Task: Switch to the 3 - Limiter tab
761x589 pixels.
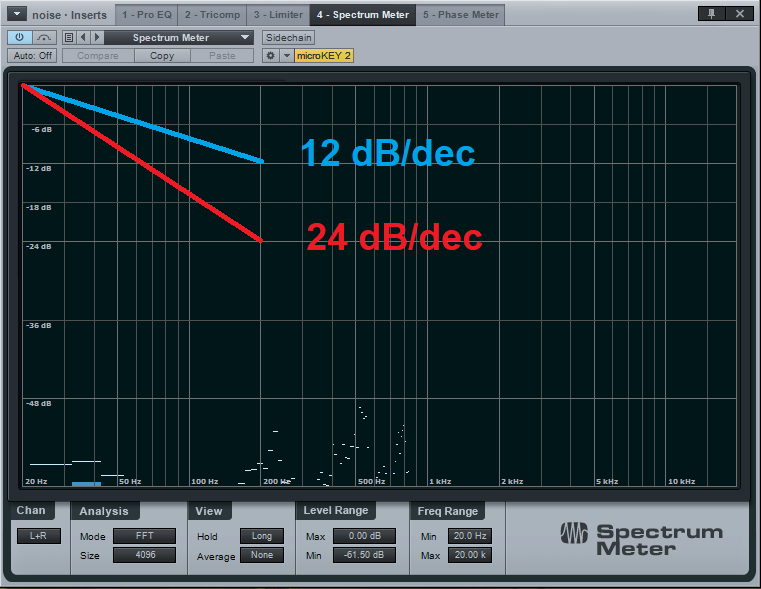Action: pyautogui.click(x=278, y=15)
